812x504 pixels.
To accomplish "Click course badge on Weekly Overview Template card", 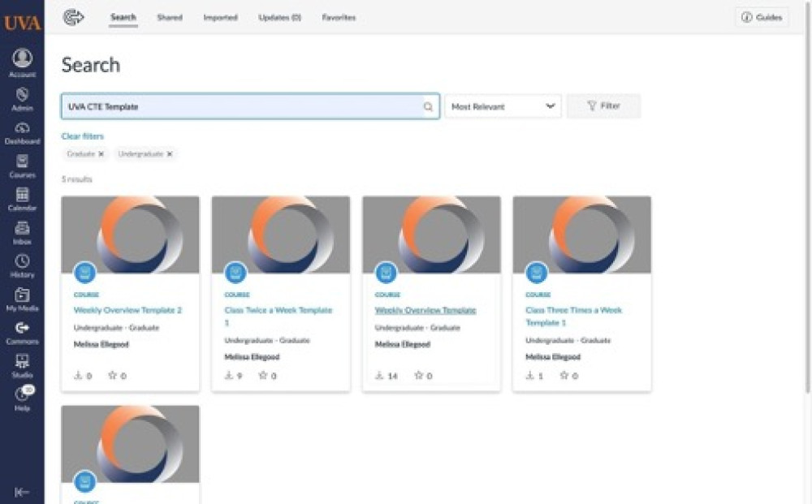I will pos(387,272).
